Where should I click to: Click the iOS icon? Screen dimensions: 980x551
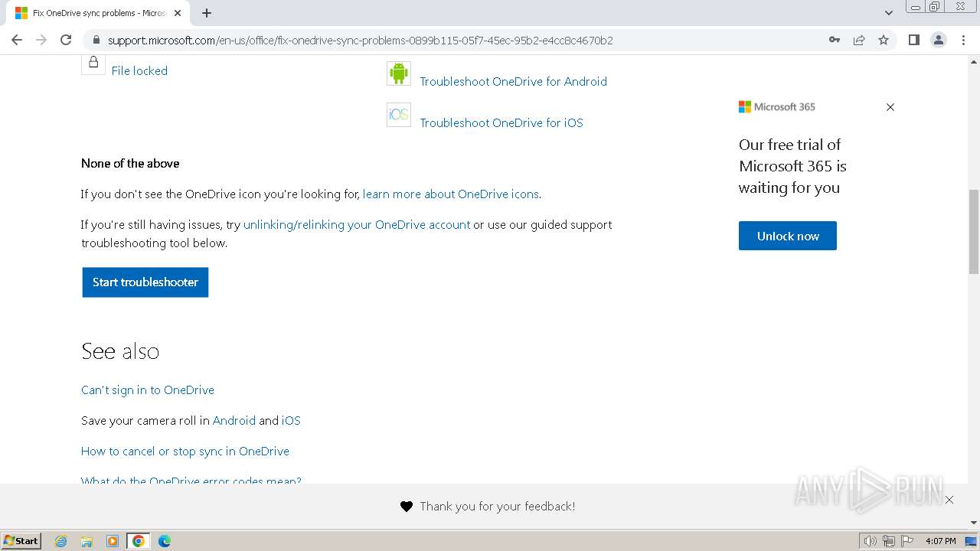pyautogui.click(x=399, y=115)
